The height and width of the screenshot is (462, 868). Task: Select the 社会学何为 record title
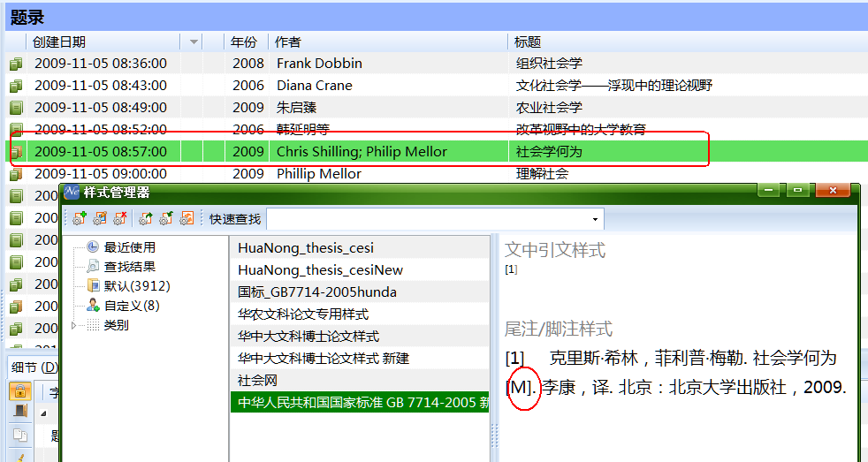coord(549,152)
